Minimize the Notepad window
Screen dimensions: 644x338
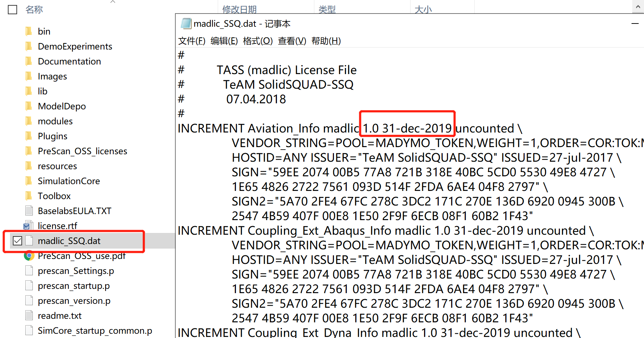635,24
